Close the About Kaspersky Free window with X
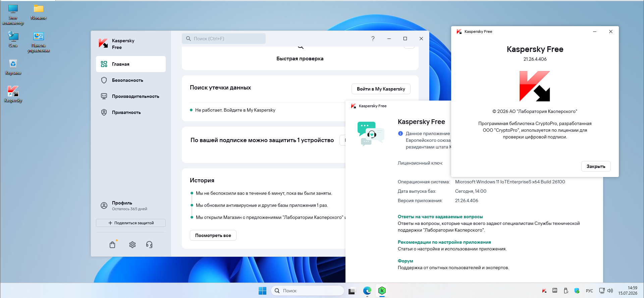Screen dimensions: 644x298 [610, 32]
